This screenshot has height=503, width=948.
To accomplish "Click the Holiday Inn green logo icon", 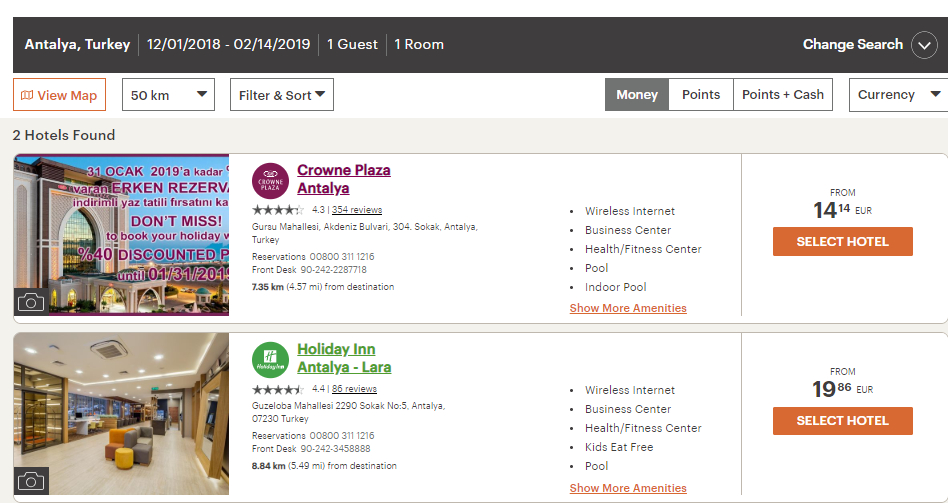I will (270, 360).
